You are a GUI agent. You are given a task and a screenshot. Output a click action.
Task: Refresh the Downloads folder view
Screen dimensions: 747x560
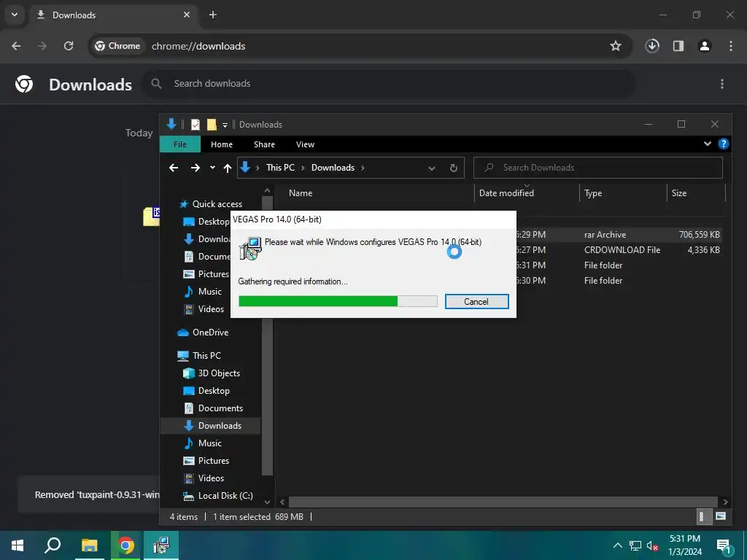454,168
